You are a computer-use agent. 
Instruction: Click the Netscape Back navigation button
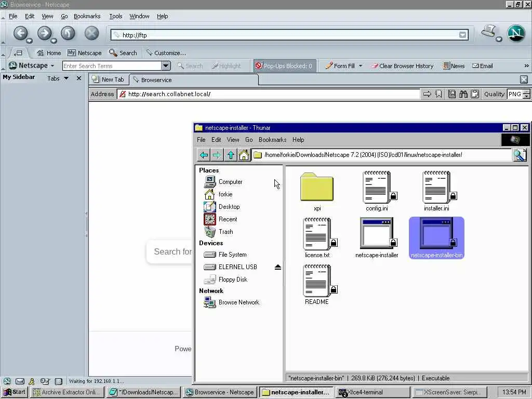[x=21, y=34]
